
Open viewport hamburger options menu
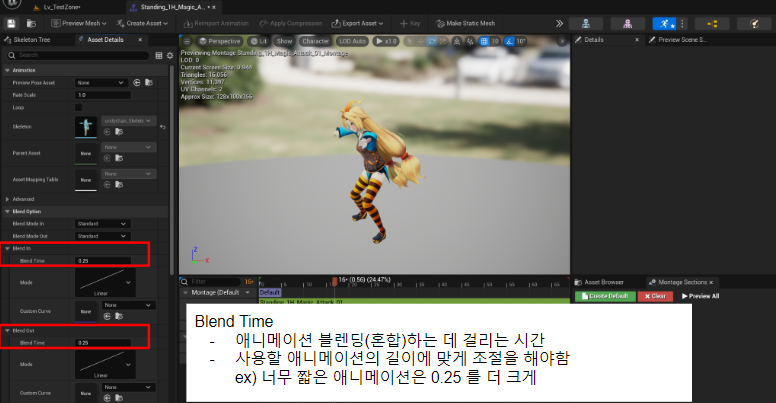pyautogui.click(x=187, y=41)
